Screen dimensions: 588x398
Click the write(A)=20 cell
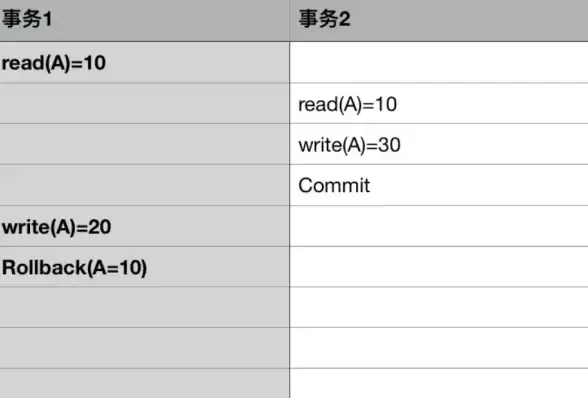click(145, 226)
